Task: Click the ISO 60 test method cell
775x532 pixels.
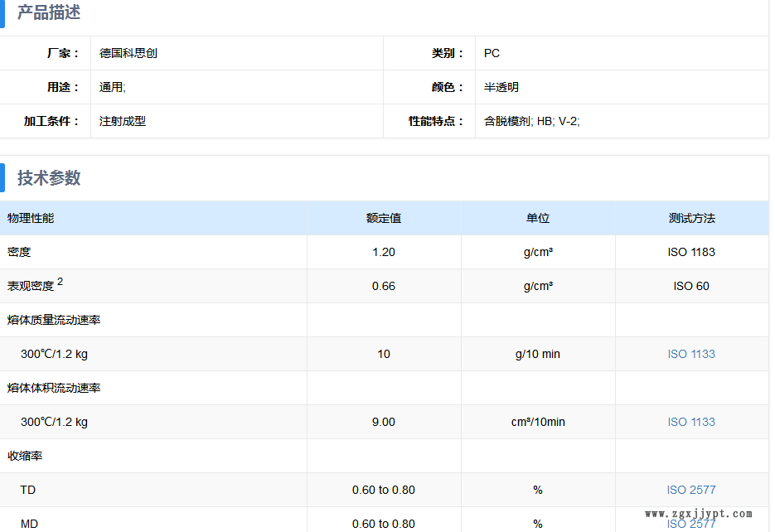Action: click(690, 286)
